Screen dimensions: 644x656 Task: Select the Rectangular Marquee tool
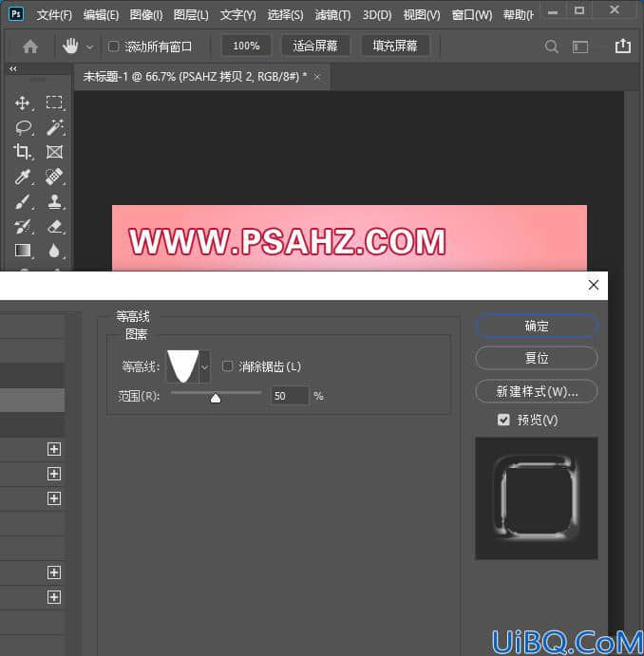click(54, 103)
